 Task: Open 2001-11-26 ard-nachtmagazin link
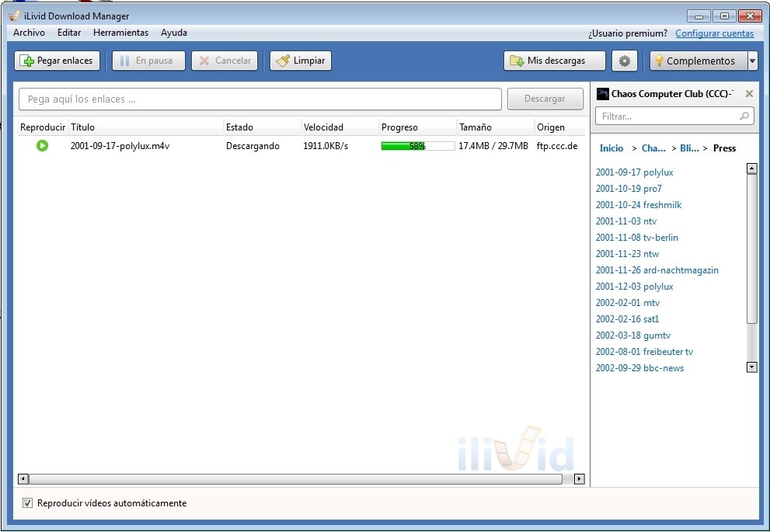point(657,270)
